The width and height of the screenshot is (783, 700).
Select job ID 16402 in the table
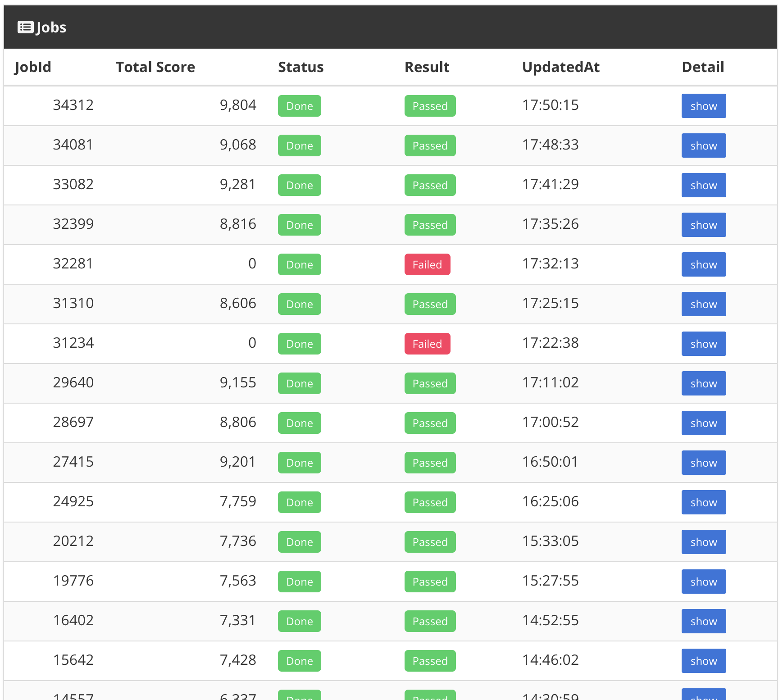[x=73, y=620]
